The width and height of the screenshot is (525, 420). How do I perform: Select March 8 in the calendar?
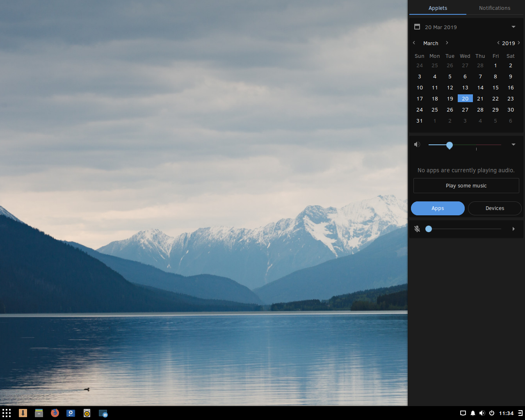tap(495, 76)
